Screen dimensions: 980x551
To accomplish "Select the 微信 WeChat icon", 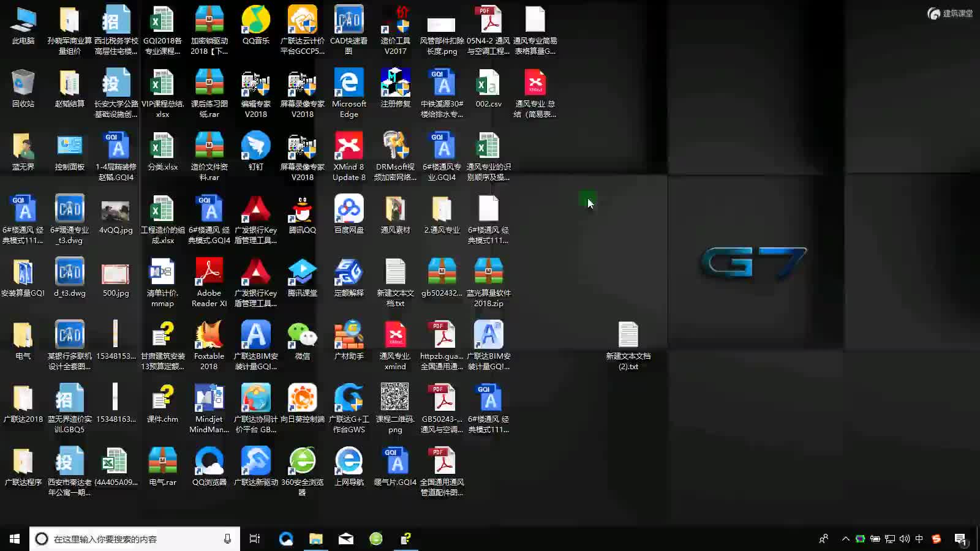I will tap(303, 341).
